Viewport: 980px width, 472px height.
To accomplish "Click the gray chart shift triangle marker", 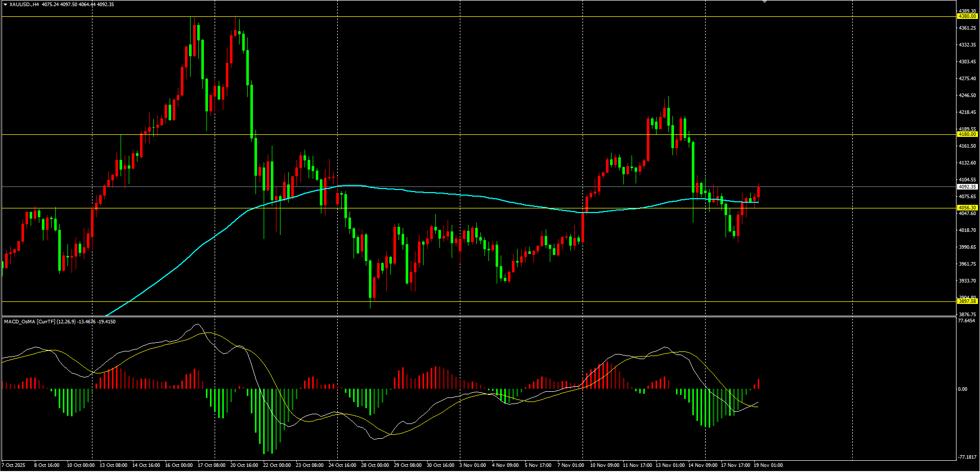I will pos(764,2).
